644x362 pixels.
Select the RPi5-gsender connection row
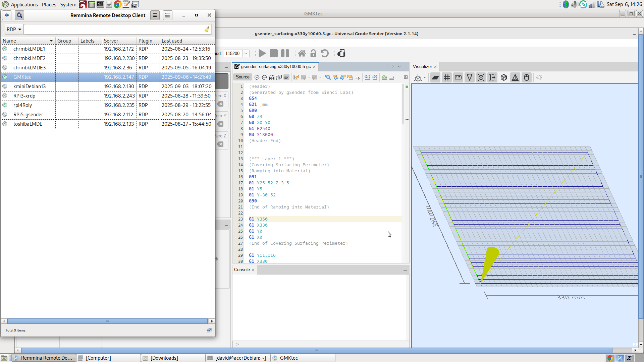(28, 115)
